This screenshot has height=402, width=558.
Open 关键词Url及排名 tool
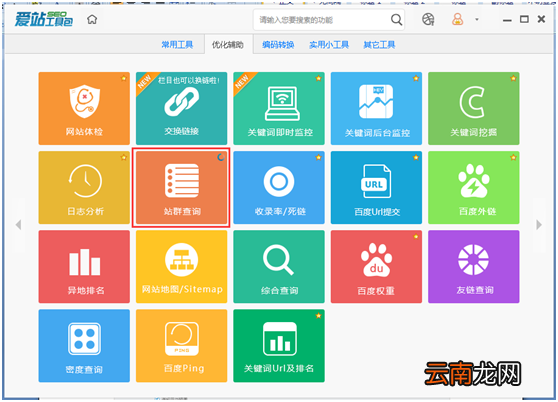279,346
